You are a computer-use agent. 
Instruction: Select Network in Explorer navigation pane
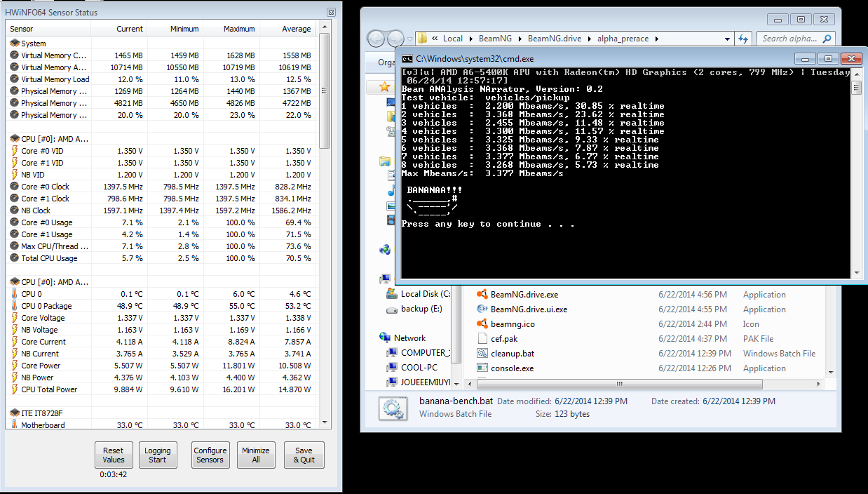tap(403, 338)
